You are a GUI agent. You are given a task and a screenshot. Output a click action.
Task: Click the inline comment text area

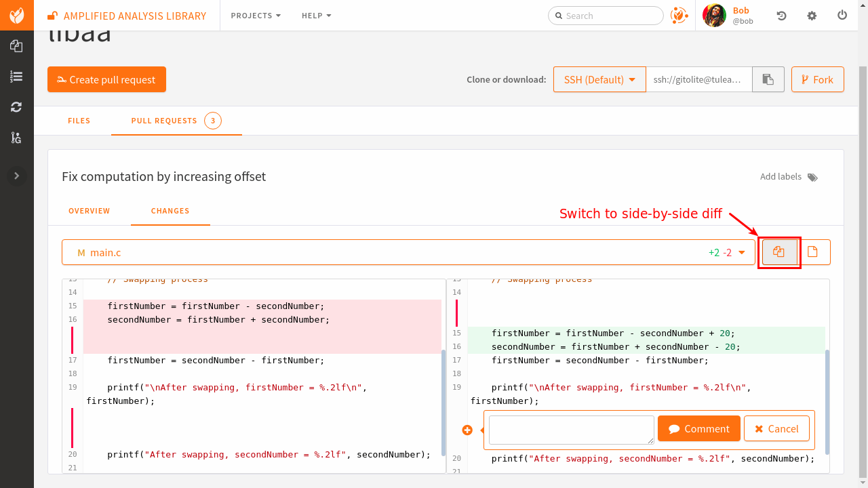click(x=571, y=430)
